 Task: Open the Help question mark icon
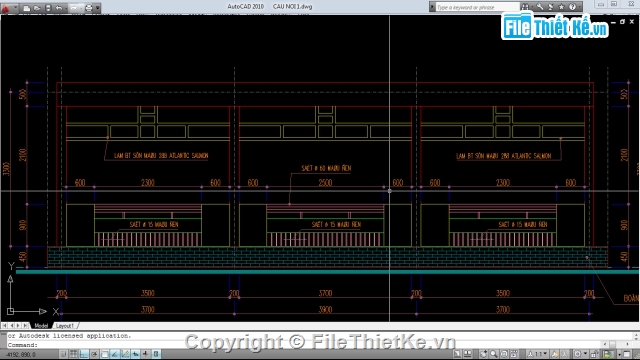coord(572,7)
